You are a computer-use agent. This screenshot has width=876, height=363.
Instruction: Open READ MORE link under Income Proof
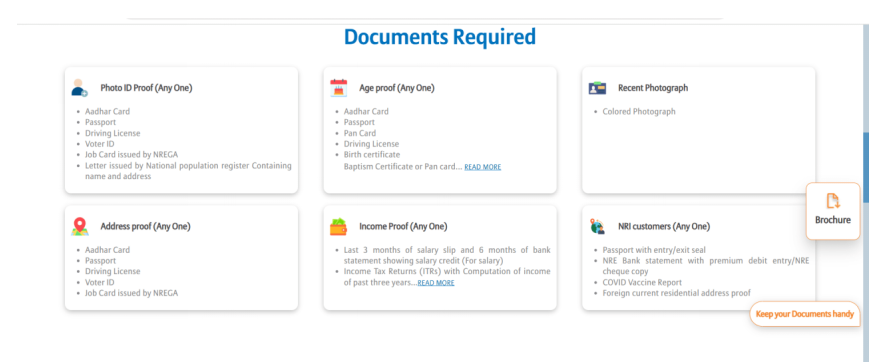pyautogui.click(x=436, y=283)
